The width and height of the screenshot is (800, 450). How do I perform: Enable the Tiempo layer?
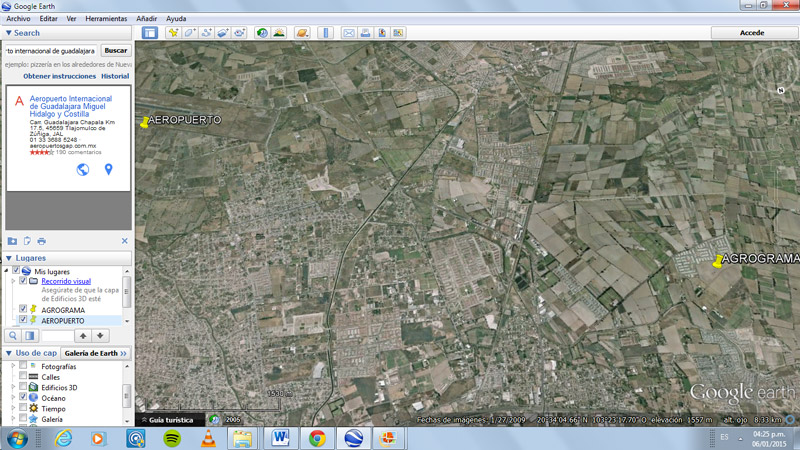click(23, 407)
